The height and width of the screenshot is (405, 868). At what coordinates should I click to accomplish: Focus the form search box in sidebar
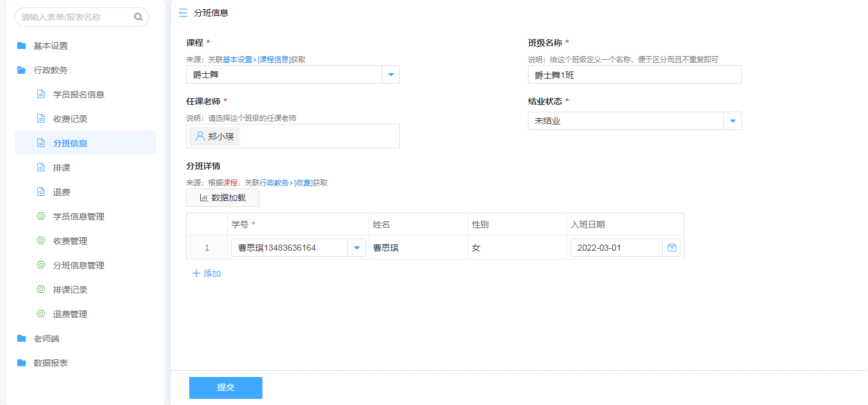pyautogui.click(x=73, y=17)
